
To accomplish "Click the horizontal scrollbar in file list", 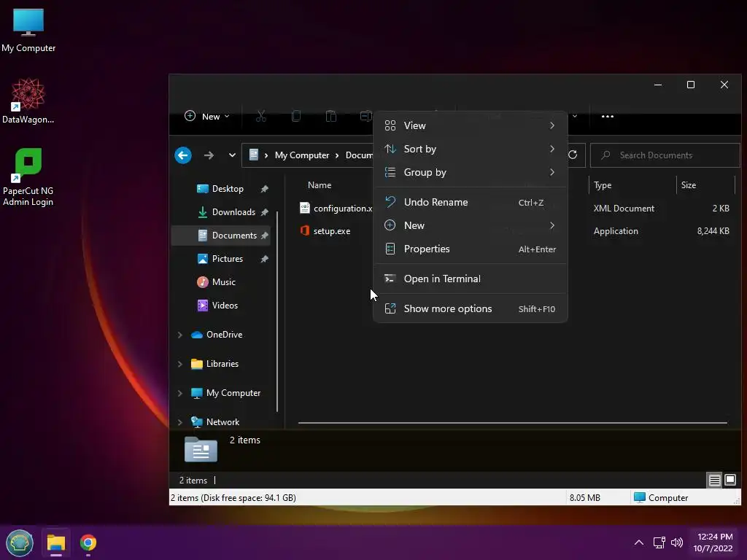I will coord(512,422).
